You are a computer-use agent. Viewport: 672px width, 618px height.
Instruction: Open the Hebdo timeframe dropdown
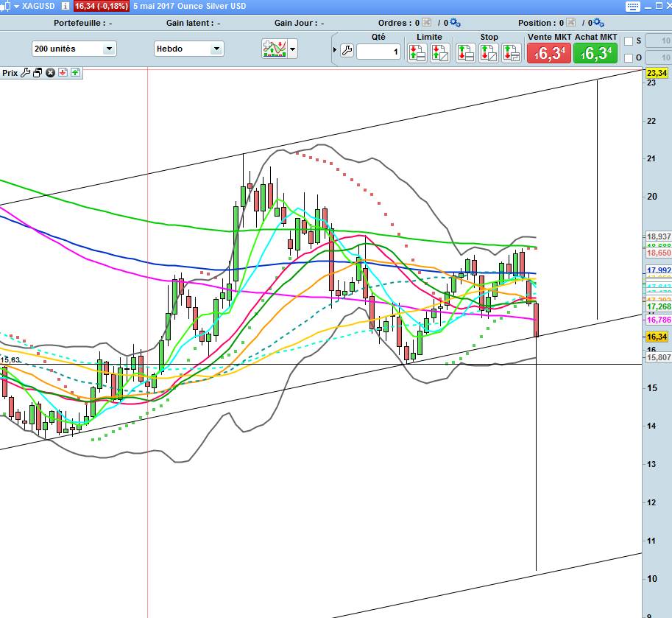(x=188, y=49)
